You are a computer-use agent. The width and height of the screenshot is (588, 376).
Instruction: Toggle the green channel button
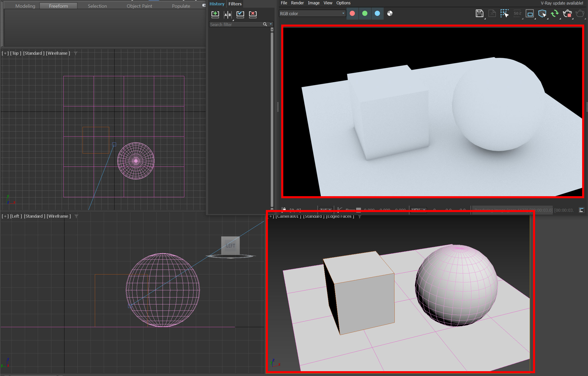(x=365, y=14)
